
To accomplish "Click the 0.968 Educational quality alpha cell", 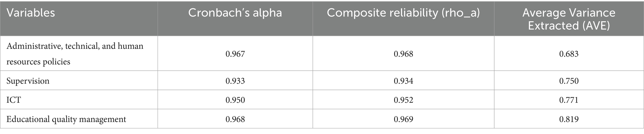I will point(235,119).
